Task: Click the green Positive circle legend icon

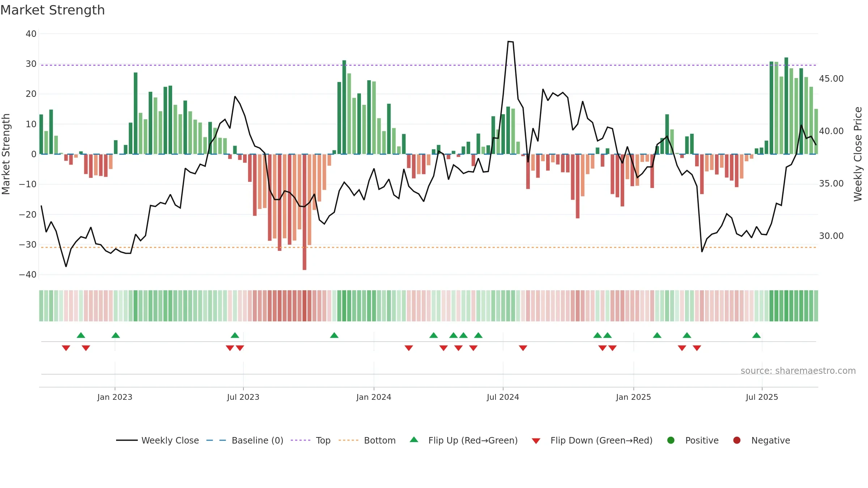Action: coord(671,440)
